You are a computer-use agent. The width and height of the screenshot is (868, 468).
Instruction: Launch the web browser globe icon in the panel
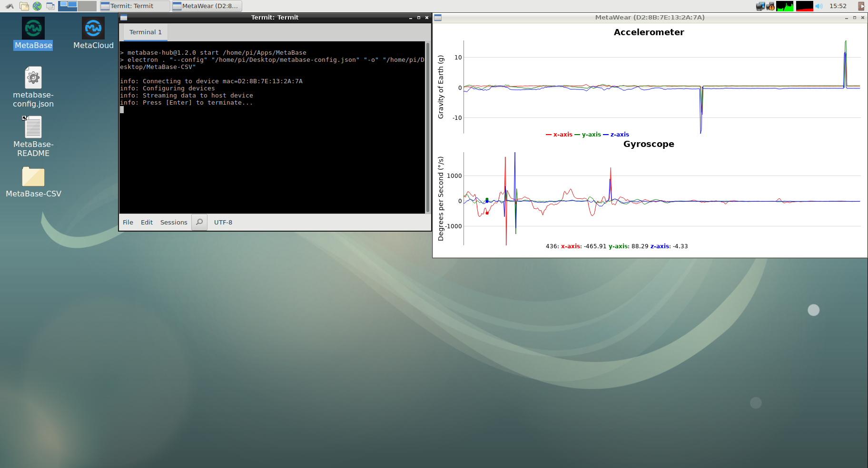tap(37, 6)
